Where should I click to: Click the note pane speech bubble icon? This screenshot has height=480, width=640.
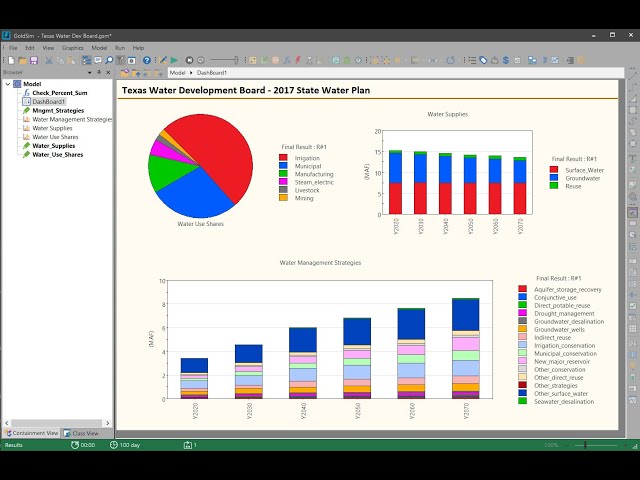click(x=98, y=60)
